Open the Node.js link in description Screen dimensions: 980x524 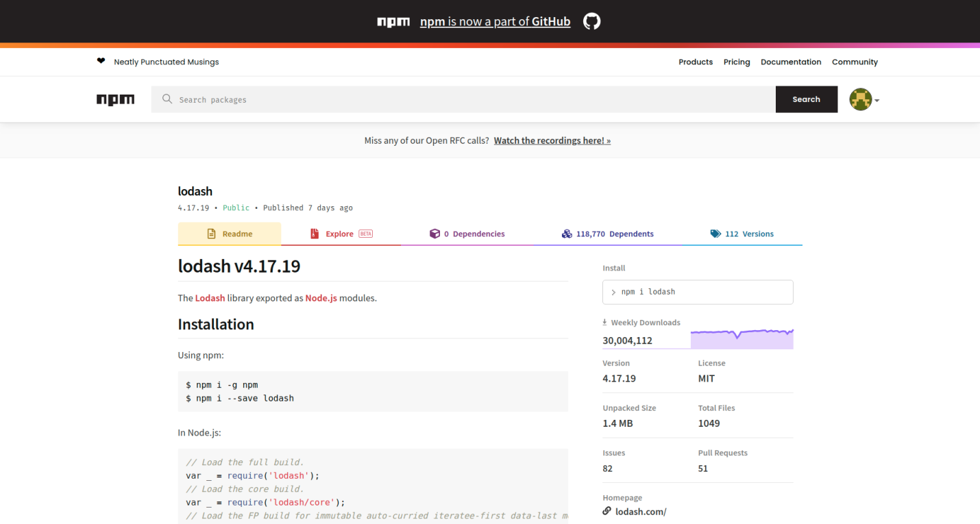tap(321, 298)
